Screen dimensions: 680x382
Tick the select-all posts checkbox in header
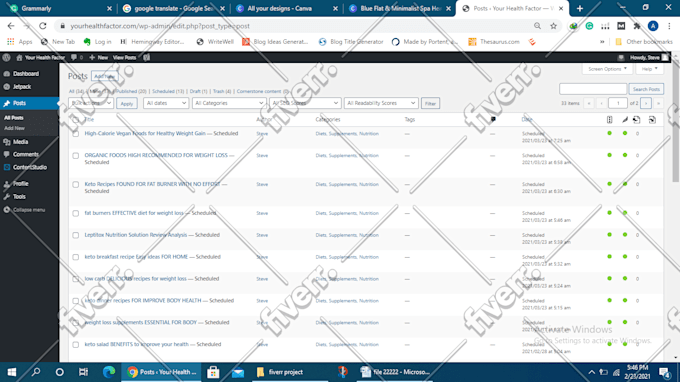(x=76, y=119)
